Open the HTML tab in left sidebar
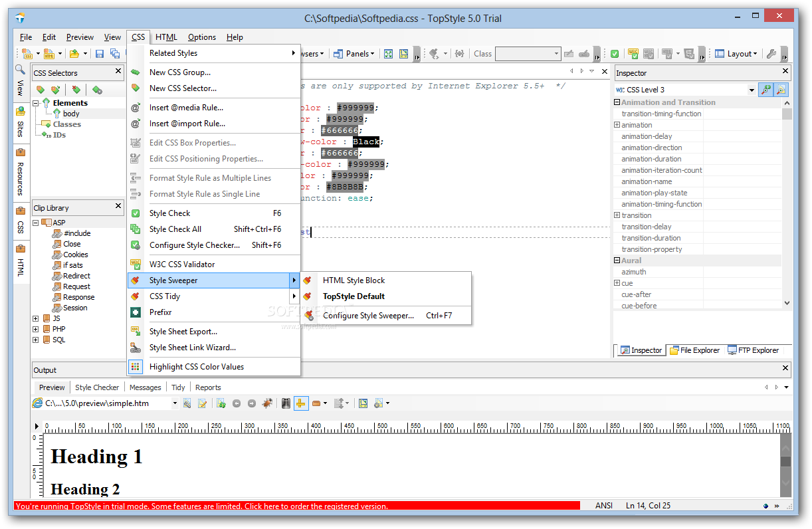The image size is (812, 529). tap(21, 261)
